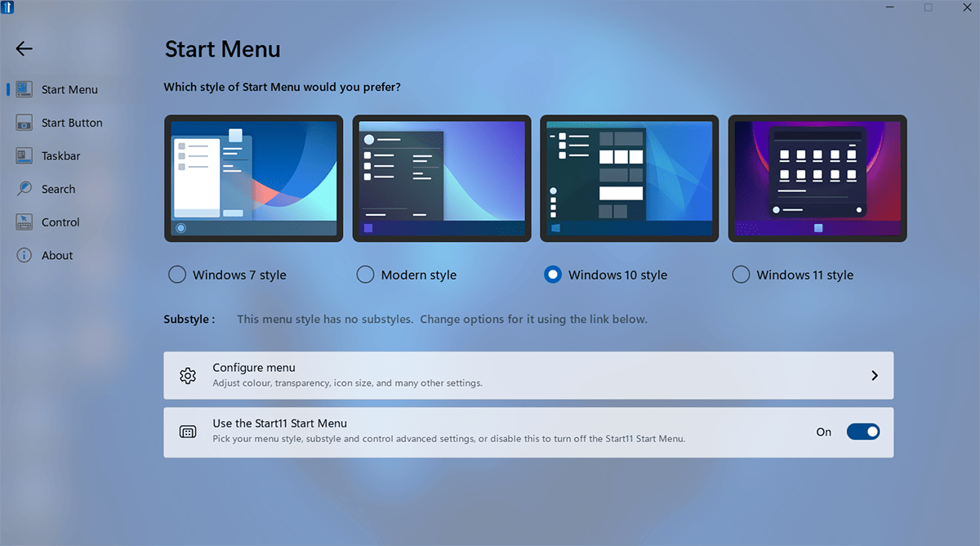Open the Control section label
Screen dimensions: 980x546
60,222
